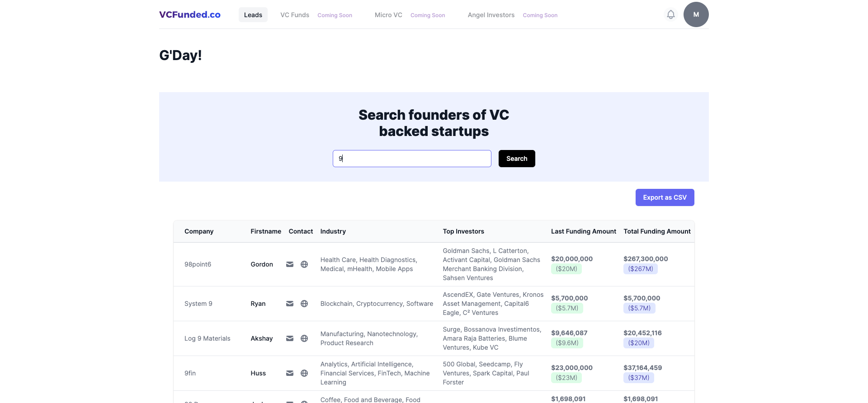Click the $23,000,000 last funding amount

572,368
